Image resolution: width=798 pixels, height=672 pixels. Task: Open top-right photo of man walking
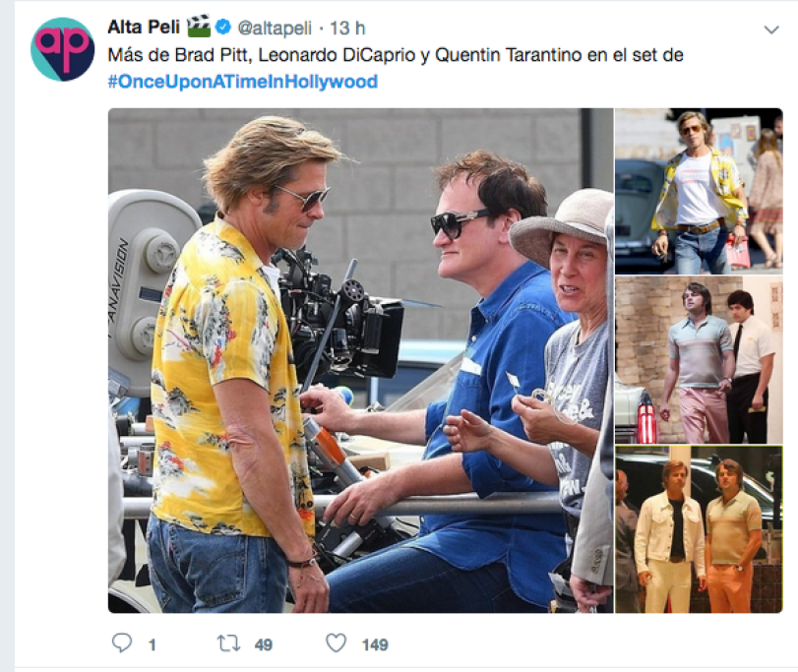click(699, 191)
